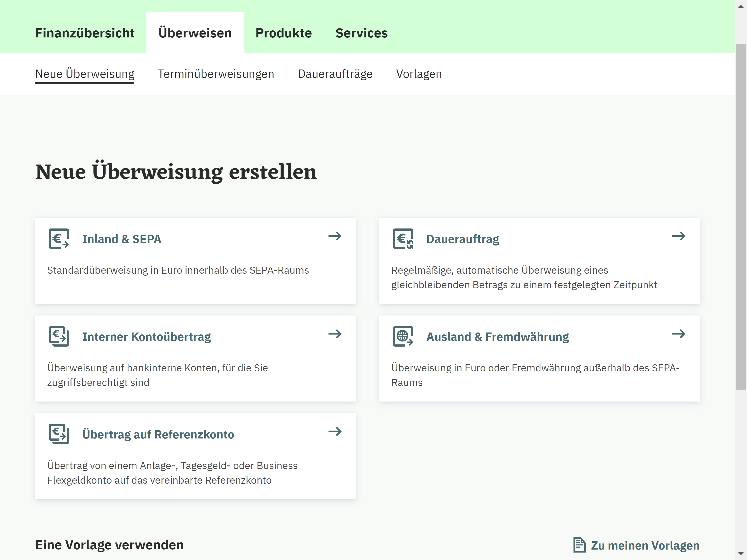Click the heading 'Neue Überweisung erstellen'

pos(176,172)
